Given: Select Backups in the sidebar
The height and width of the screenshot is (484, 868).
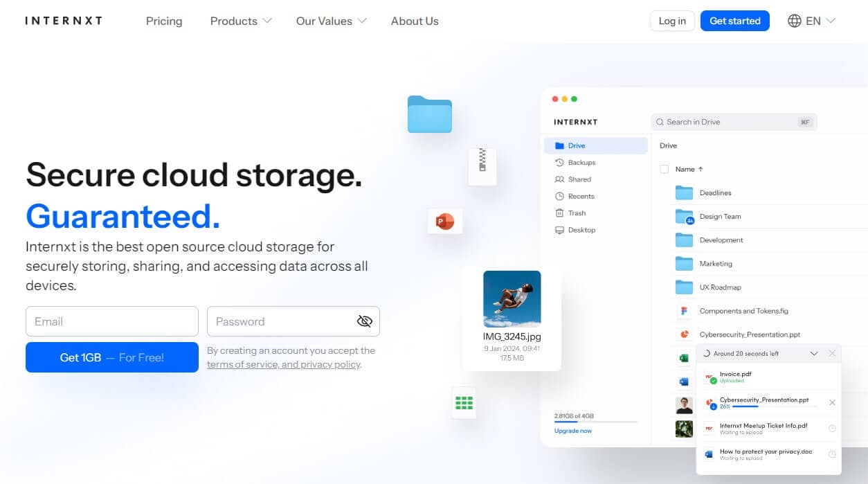Looking at the screenshot, I should point(581,163).
